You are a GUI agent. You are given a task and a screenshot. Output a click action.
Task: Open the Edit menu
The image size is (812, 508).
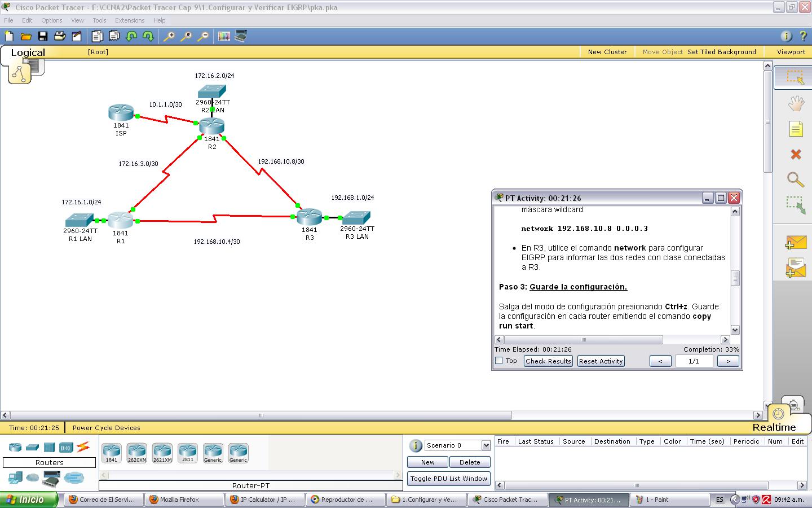click(x=27, y=20)
